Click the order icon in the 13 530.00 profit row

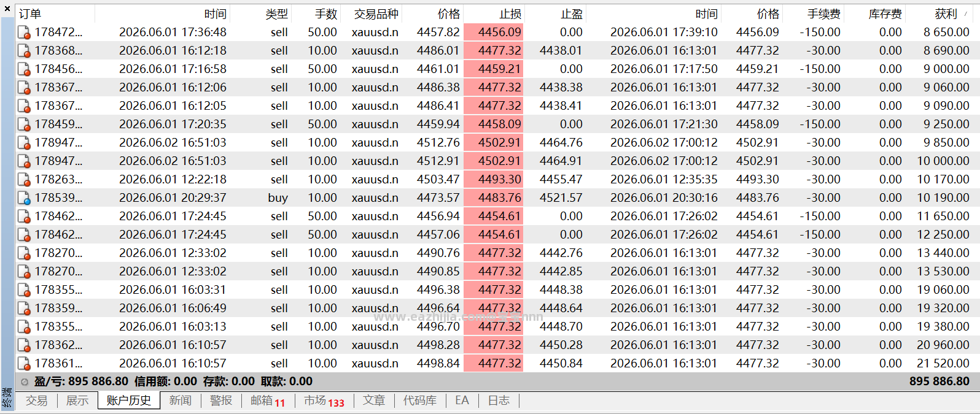click(x=24, y=271)
